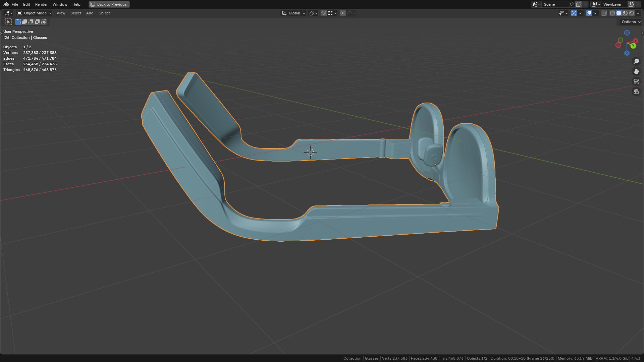Screen dimensions: 644x362
Task: Click the Back to Previous button
Action: pyautogui.click(x=109, y=4)
